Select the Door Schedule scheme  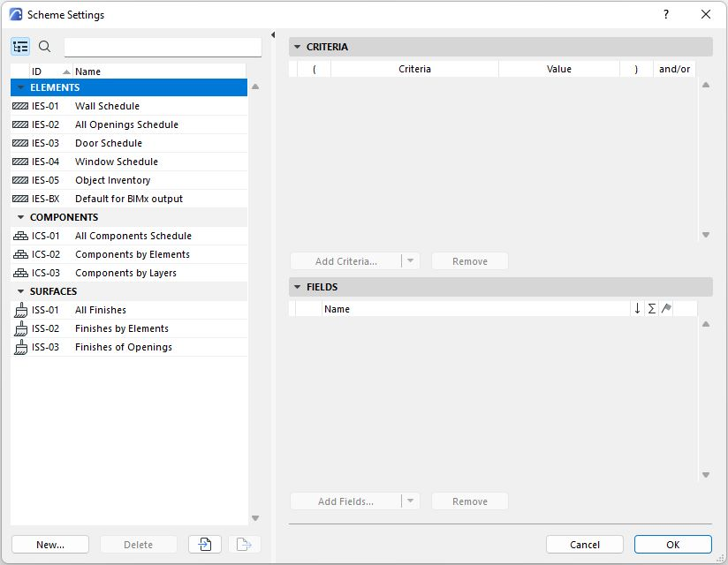click(129, 143)
